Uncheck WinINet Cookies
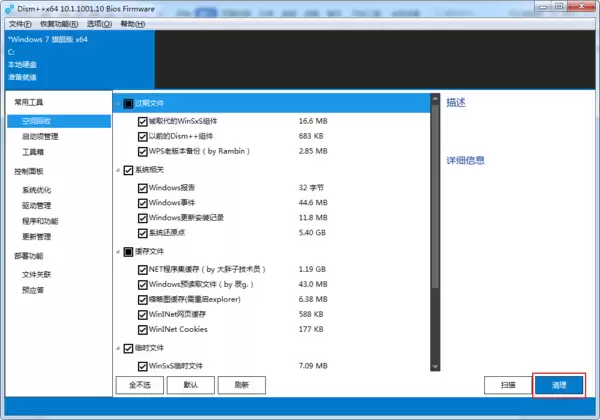 (x=142, y=330)
